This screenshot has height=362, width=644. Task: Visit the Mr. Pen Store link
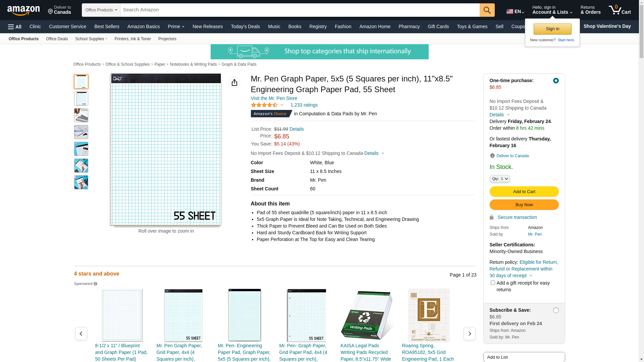pyautogui.click(x=274, y=98)
